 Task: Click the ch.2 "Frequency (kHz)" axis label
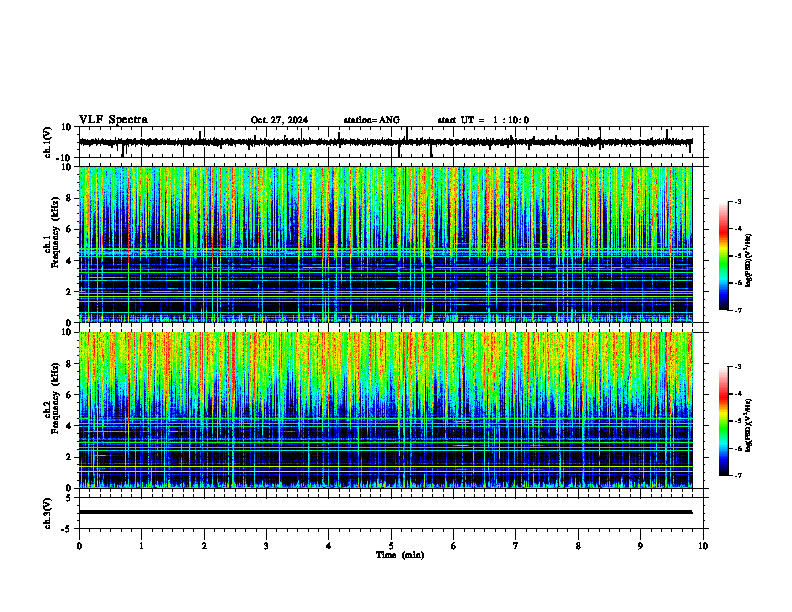coord(55,398)
